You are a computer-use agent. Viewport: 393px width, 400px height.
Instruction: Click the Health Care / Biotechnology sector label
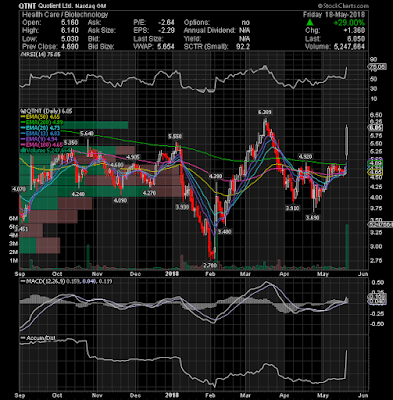coord(65,14)
